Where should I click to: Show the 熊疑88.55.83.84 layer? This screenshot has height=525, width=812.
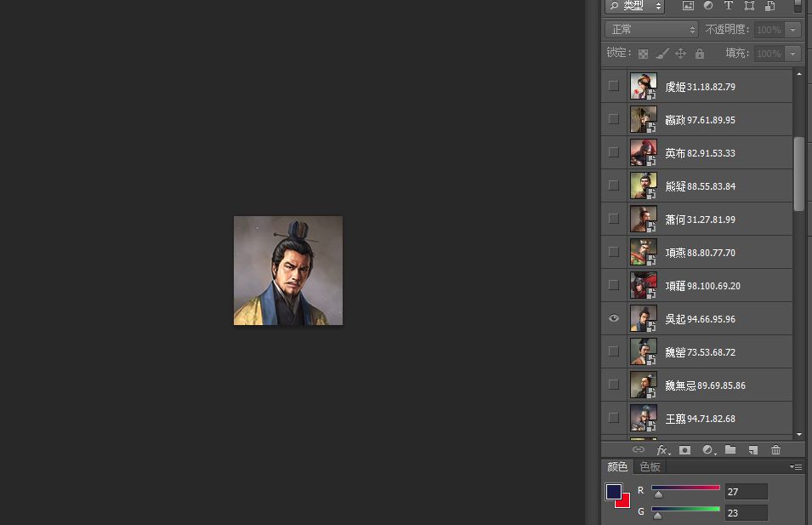pos(614,185)
